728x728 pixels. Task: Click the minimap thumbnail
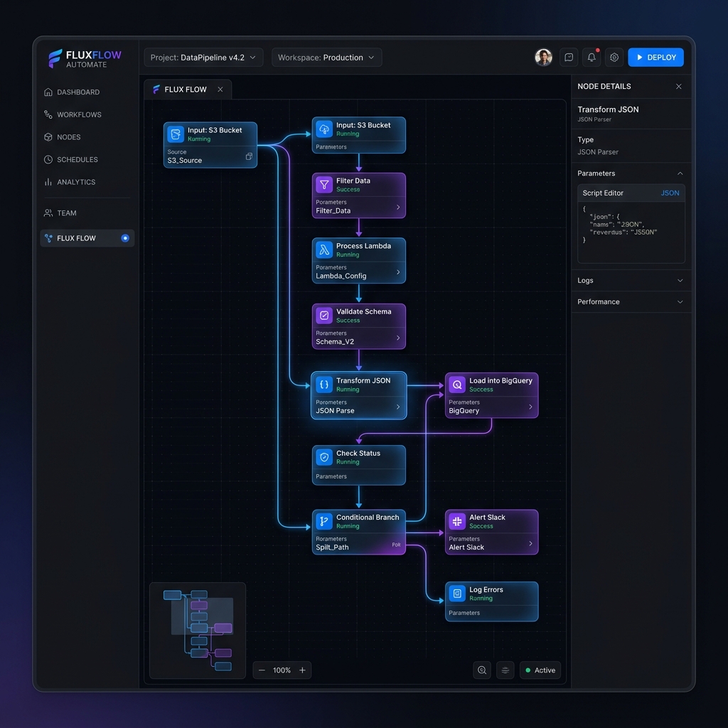[198, 631]
